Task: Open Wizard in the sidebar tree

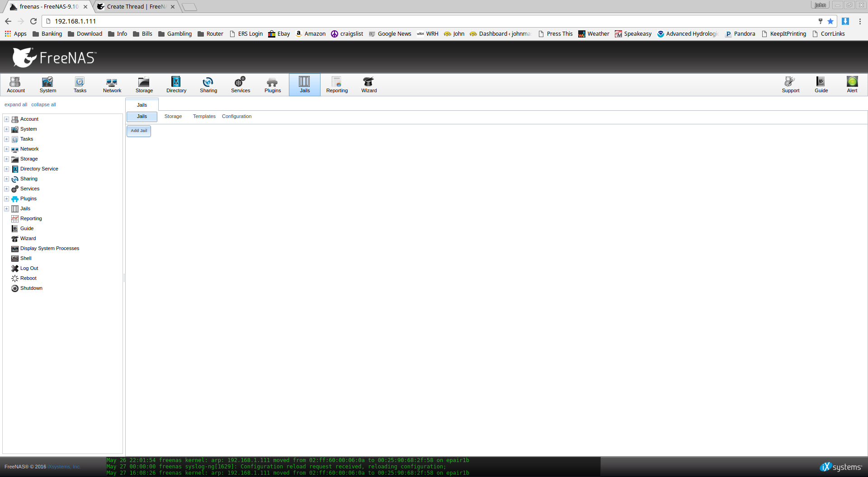Action: 28,239
